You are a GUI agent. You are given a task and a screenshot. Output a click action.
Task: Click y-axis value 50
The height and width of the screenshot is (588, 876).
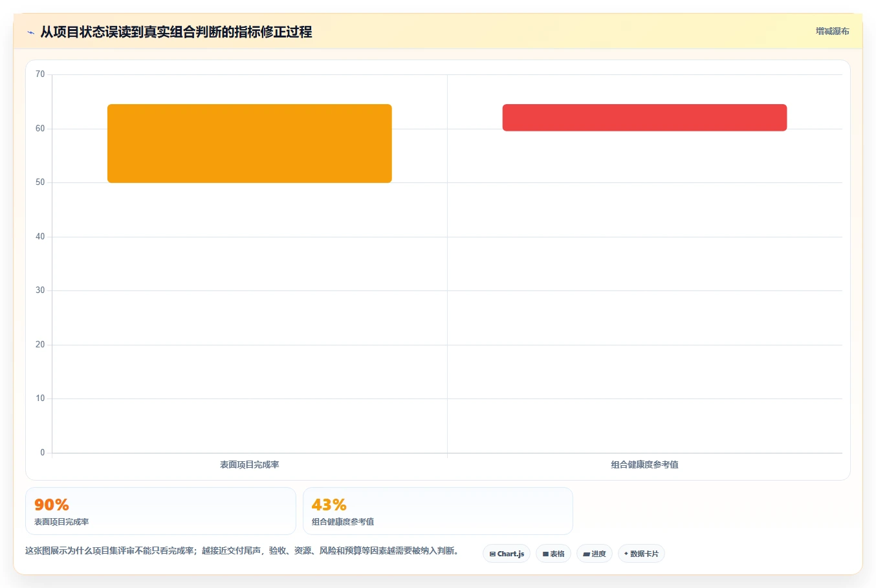[x=40, y=182]
